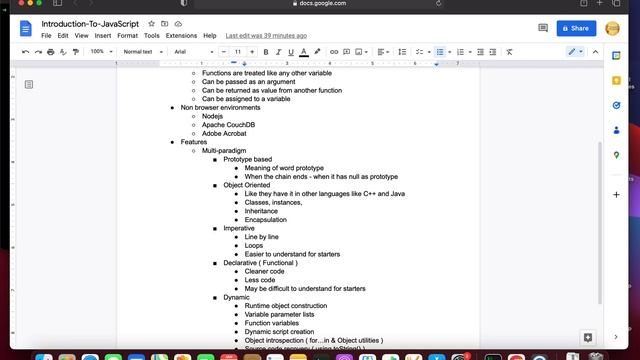Viewport: 640px width, 360px height.
Task: Open the Arial font dropdown
Action: pyautogui.click(x=194, y=52)
